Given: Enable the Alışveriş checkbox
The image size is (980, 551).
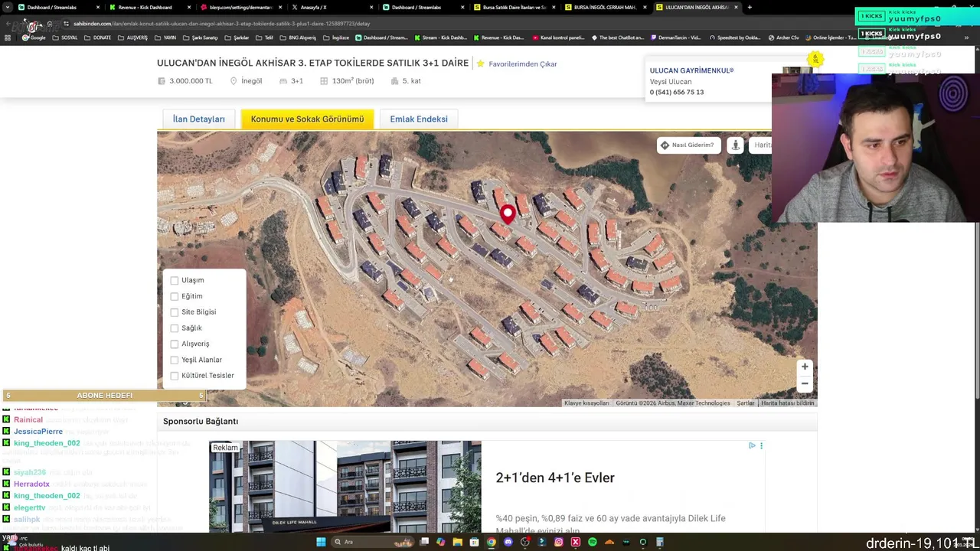Looking at the screenshot, I should (175, 344).
